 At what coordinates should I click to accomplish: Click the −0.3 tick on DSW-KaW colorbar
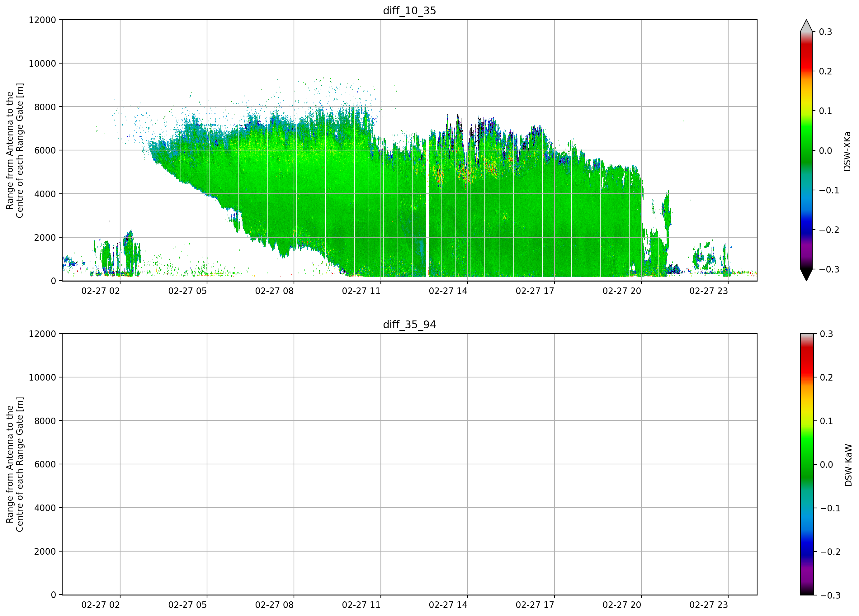[x=830, y=595]
